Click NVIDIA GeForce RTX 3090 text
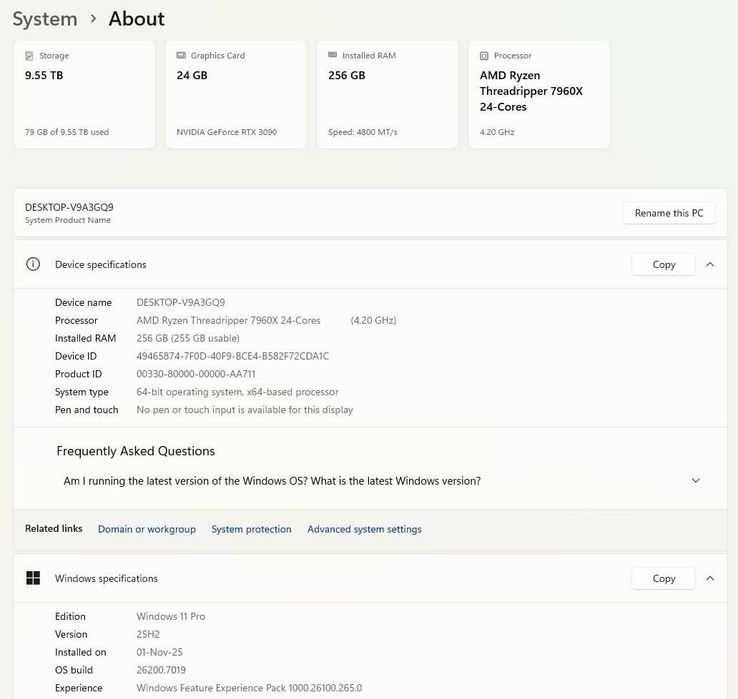This screenshot has height=699, width=738. 226,132
